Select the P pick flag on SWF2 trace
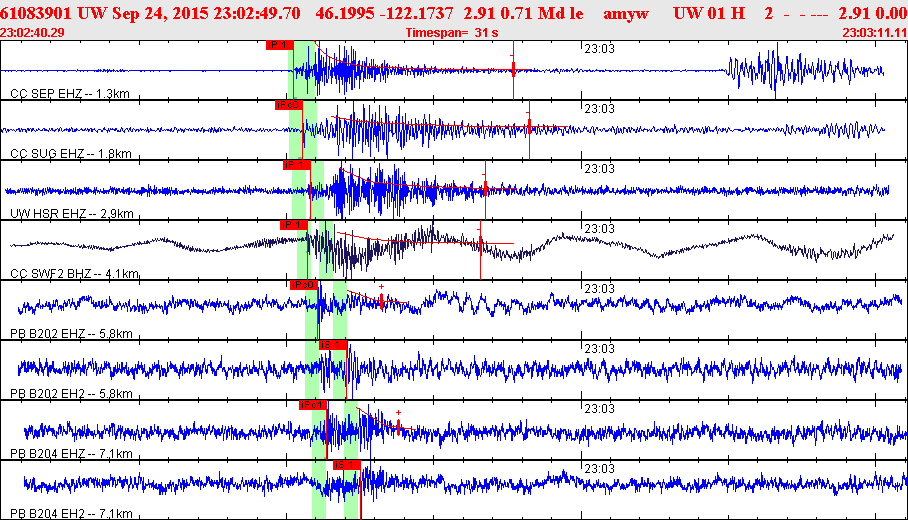908x520 pixels. (291, 225)
